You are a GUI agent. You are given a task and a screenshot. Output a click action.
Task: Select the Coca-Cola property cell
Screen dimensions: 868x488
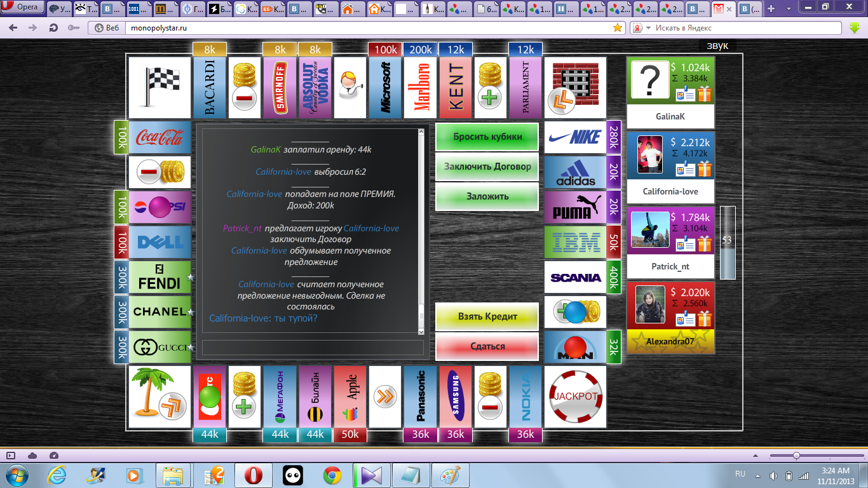click(159, 137)
